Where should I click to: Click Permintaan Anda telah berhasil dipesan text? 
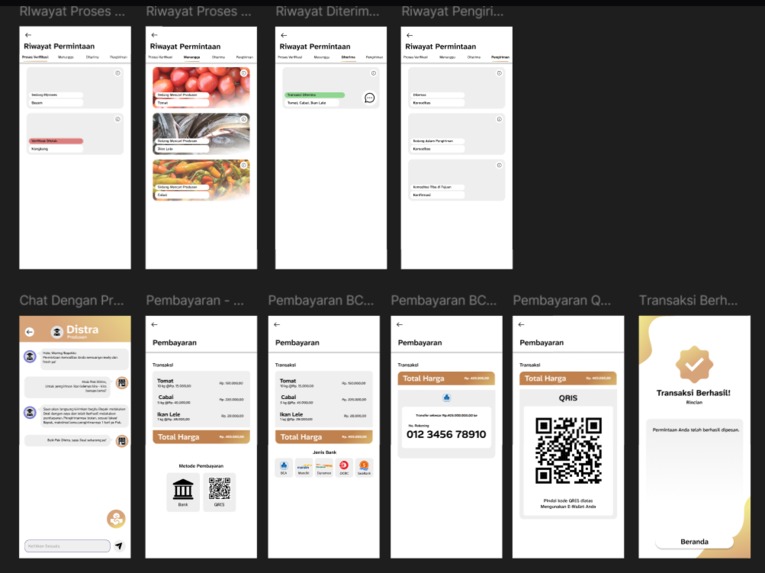696,430
